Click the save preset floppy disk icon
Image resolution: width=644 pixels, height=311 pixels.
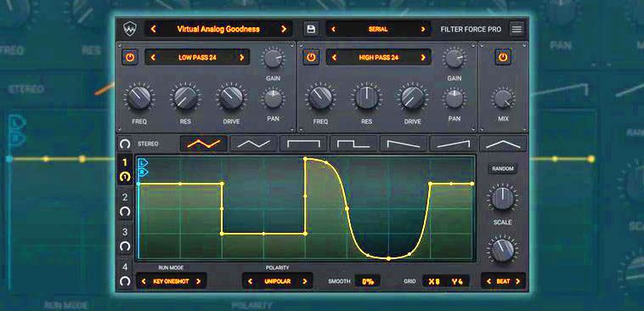click(x=311, y=29)
